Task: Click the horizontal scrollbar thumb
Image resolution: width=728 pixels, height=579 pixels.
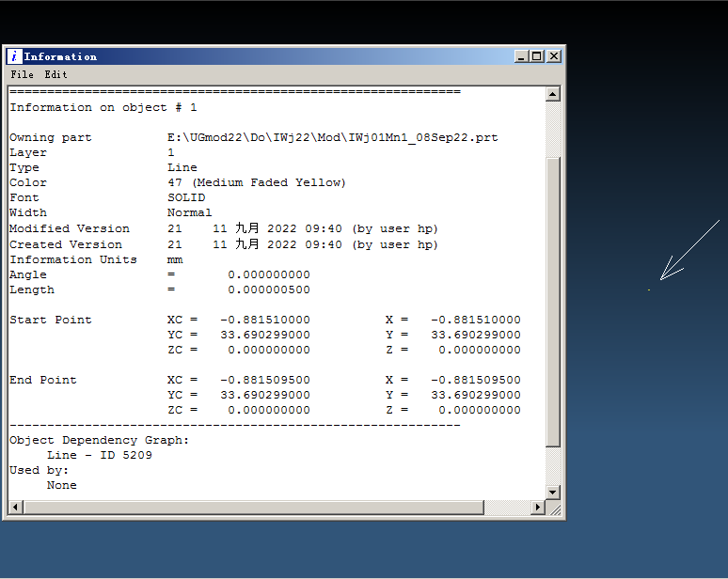Action: [x=254, y=507]
